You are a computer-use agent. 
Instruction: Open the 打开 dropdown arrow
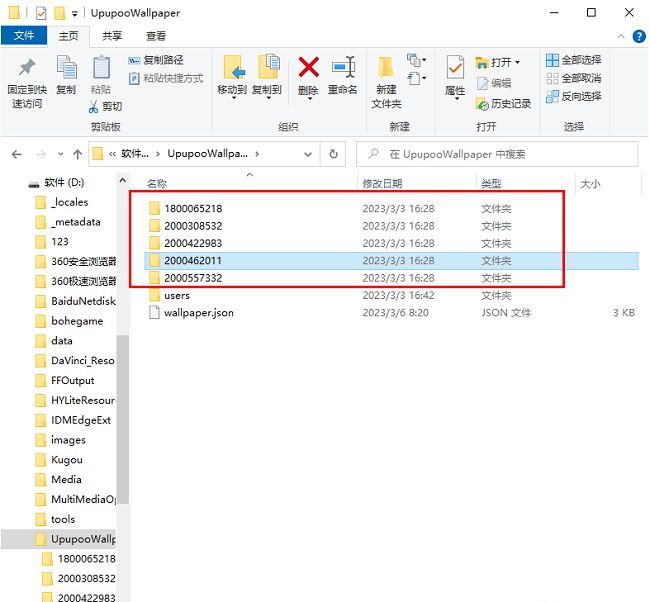(x=517, y=63)
